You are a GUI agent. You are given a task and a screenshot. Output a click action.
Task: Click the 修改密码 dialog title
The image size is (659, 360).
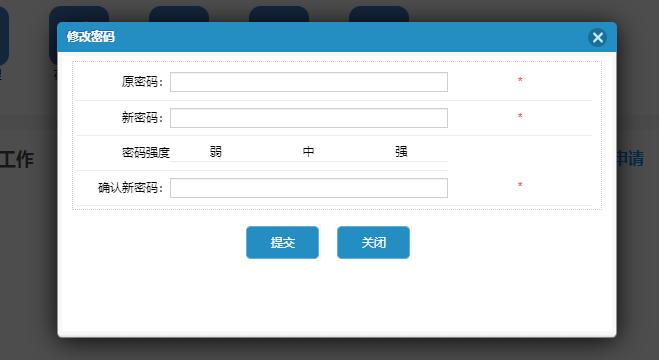(x=91, y=37)
